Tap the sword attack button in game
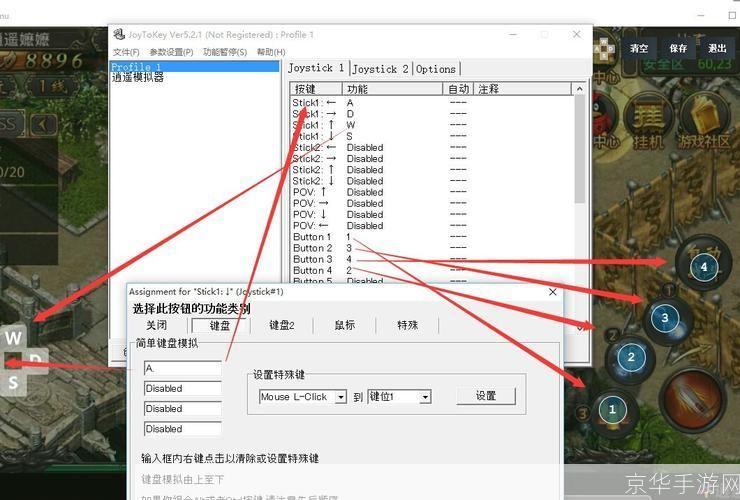740x500 pixels. [693, 399]
